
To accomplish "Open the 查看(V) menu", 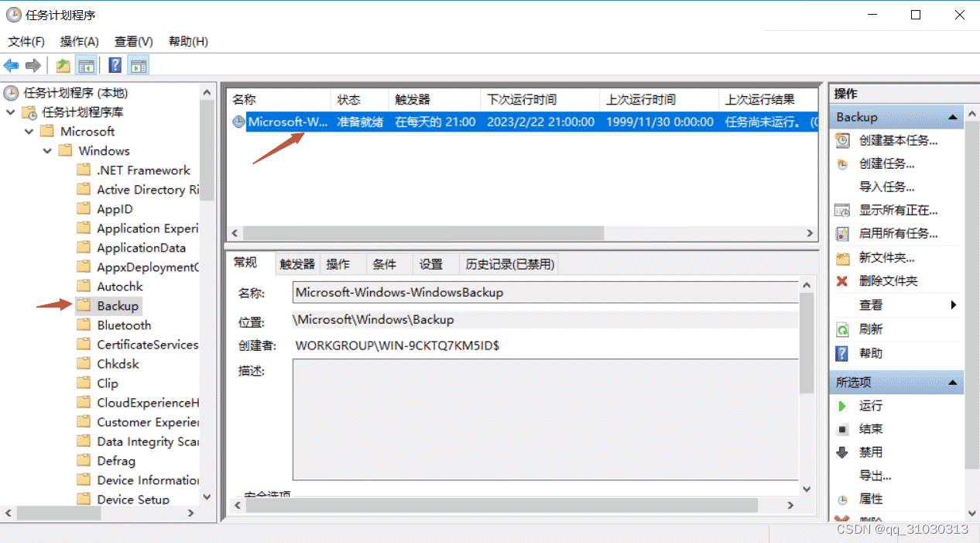I will 134,41.
